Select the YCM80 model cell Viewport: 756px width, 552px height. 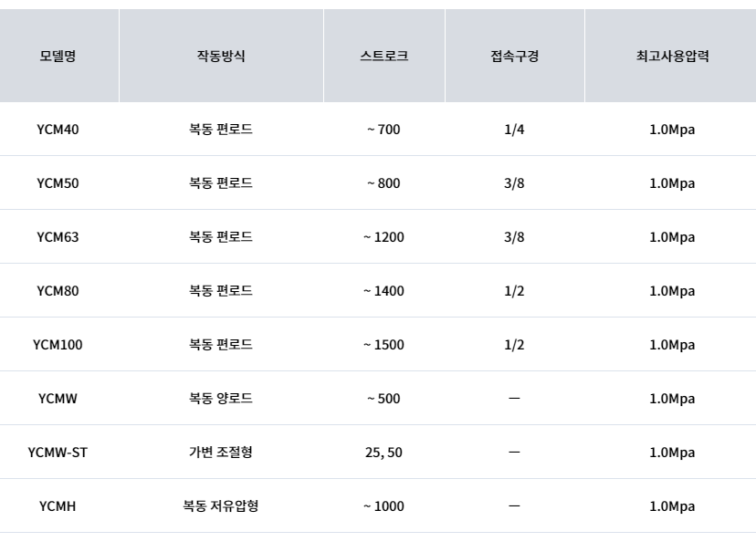58,291
